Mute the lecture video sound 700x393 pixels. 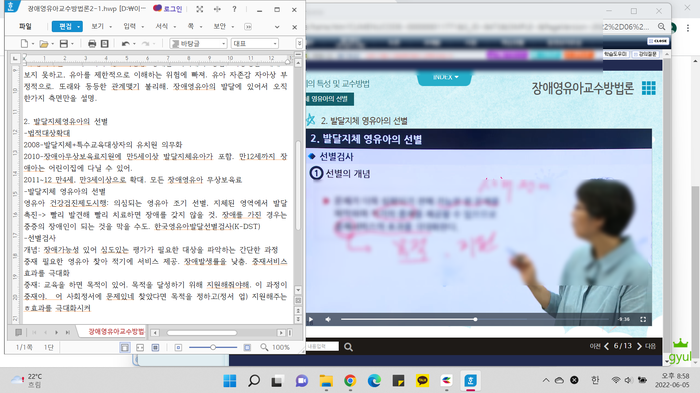[x=328, y=319]
